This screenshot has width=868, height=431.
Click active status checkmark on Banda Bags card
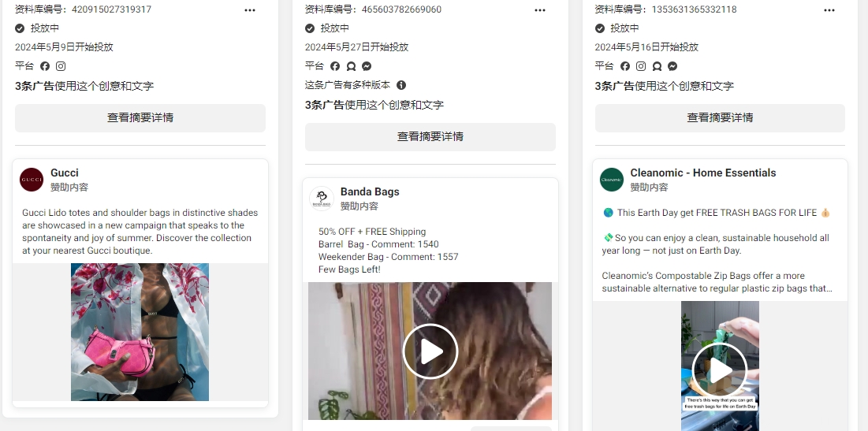(310, 28)
